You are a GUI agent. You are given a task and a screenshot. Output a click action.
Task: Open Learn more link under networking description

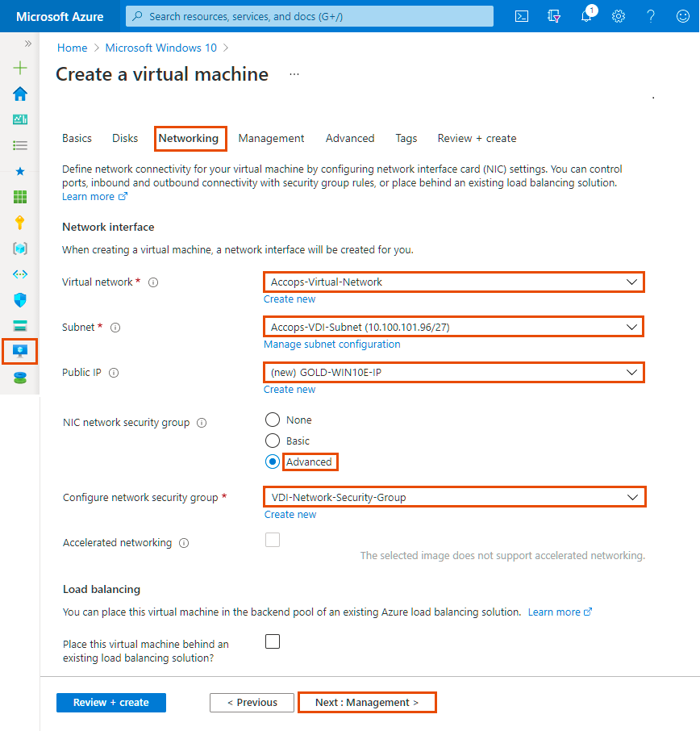tap(94, 197)
